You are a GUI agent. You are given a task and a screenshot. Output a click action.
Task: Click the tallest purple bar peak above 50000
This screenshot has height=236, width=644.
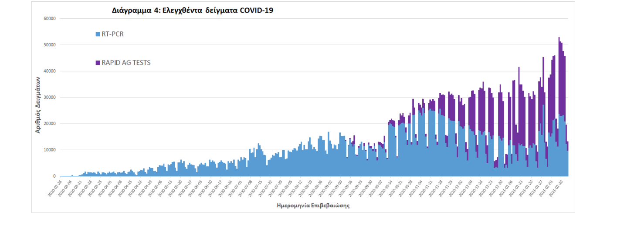(x=559, y=39)
